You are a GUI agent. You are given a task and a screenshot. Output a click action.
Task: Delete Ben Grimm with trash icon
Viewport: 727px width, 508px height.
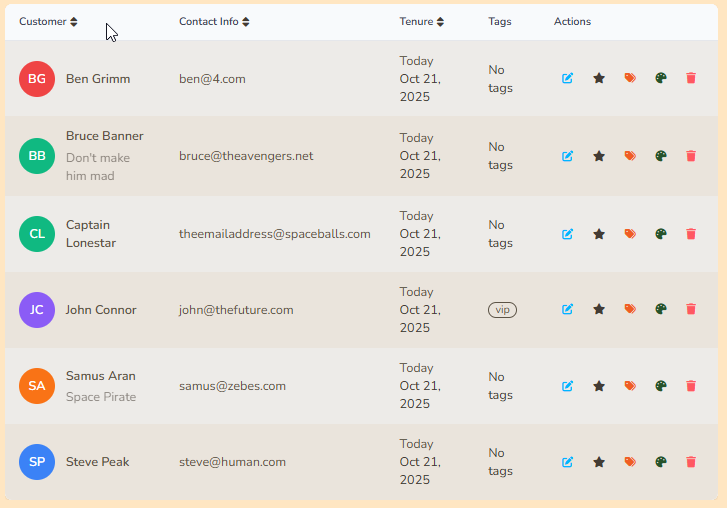coord(691,78)
